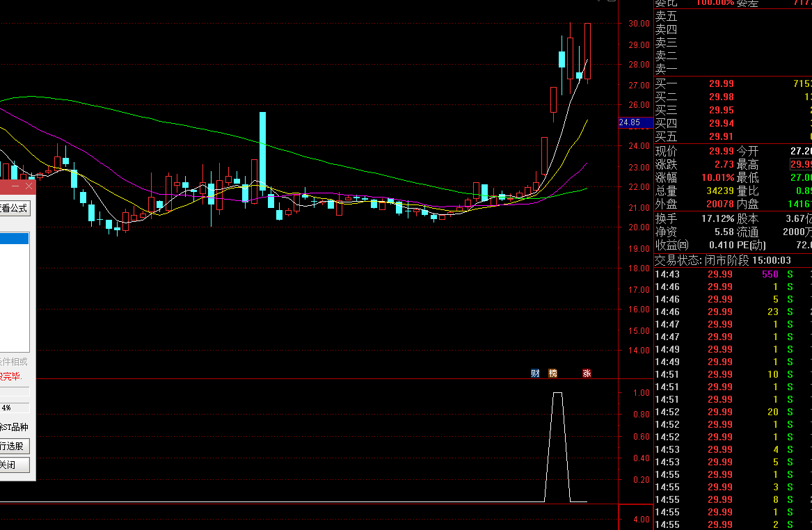Close the stock screener dialog with X
This screenshot has width=812, height=530.
pyautogui.click(x=29, y=186)
